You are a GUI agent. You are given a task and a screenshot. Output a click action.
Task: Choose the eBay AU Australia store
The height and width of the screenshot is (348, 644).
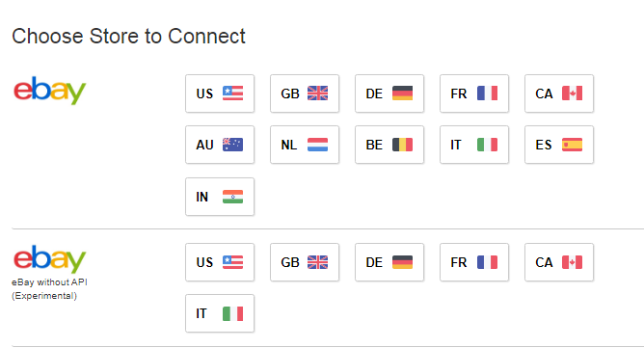[x=220, y=145]
